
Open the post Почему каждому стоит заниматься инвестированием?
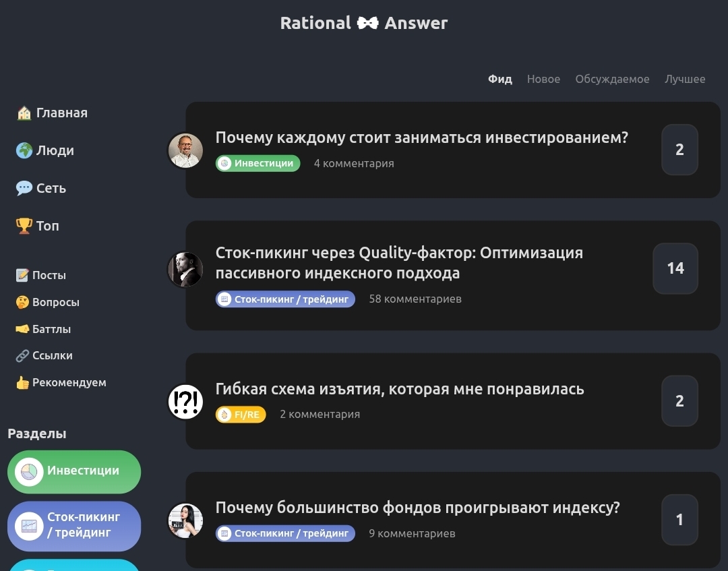(x=421, y=138)
